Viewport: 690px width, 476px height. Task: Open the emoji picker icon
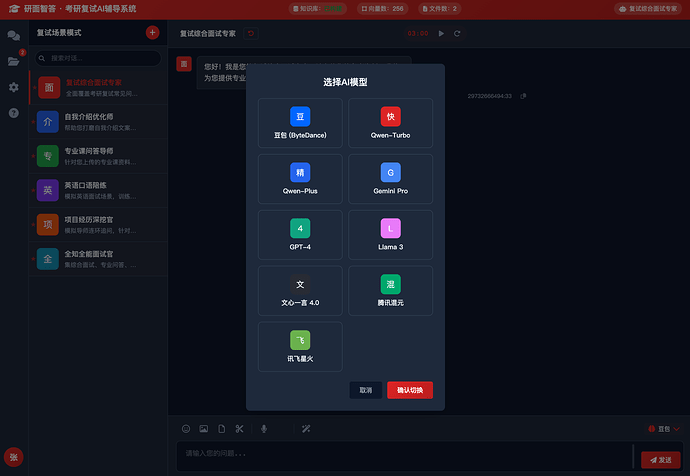[x=186, y=428]
